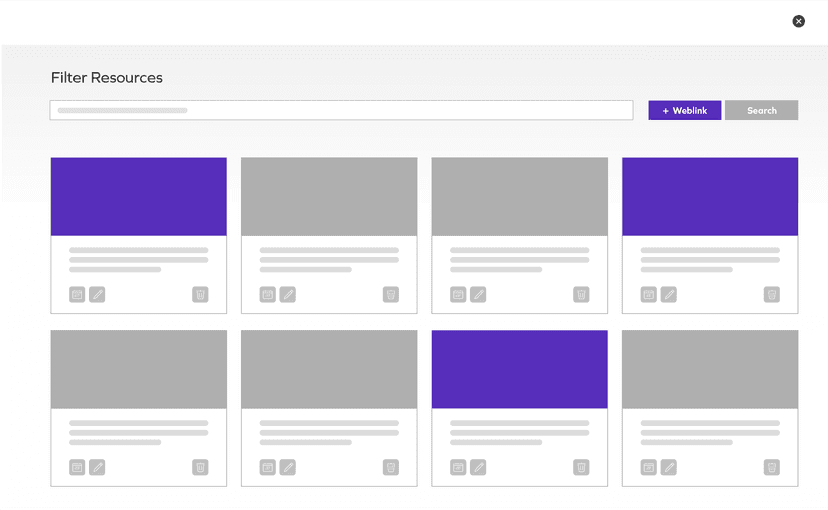
Task: Delete the bottom row purple card
Action: pyautogui.click(x=581, y=467)
